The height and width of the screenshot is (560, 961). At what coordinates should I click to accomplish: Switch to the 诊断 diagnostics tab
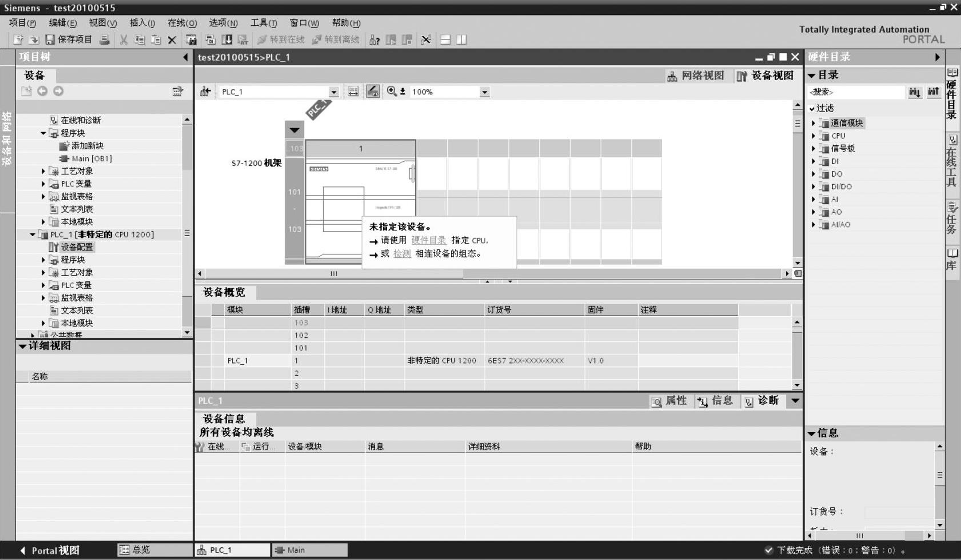pyautogui.click(x=762, y=401)
